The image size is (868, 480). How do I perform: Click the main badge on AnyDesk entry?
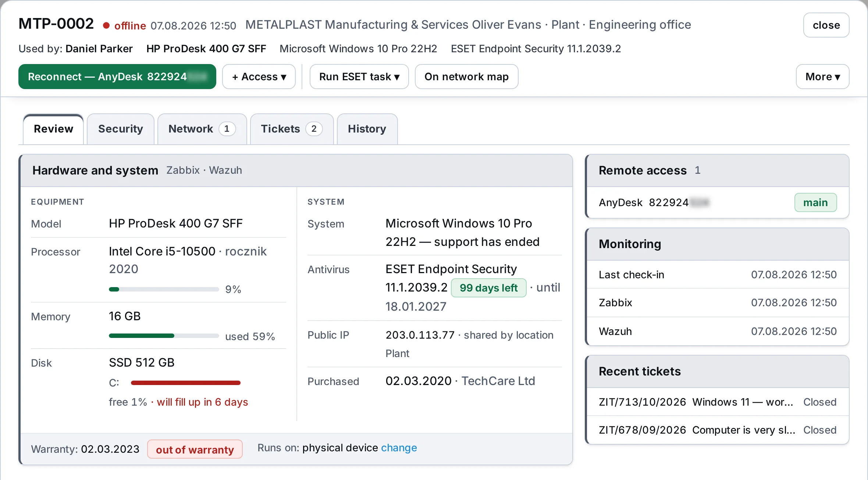tap(815, 202)
